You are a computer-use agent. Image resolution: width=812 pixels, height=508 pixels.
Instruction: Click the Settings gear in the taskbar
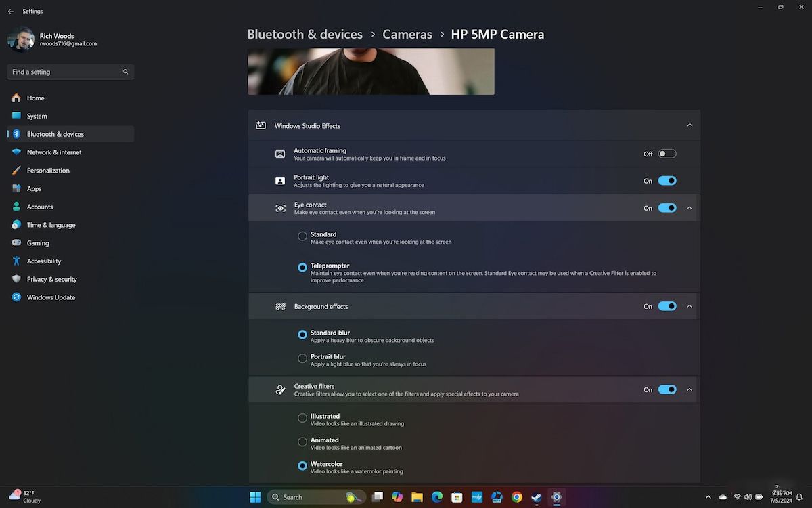pyautogui.click(x=556, y=497)
